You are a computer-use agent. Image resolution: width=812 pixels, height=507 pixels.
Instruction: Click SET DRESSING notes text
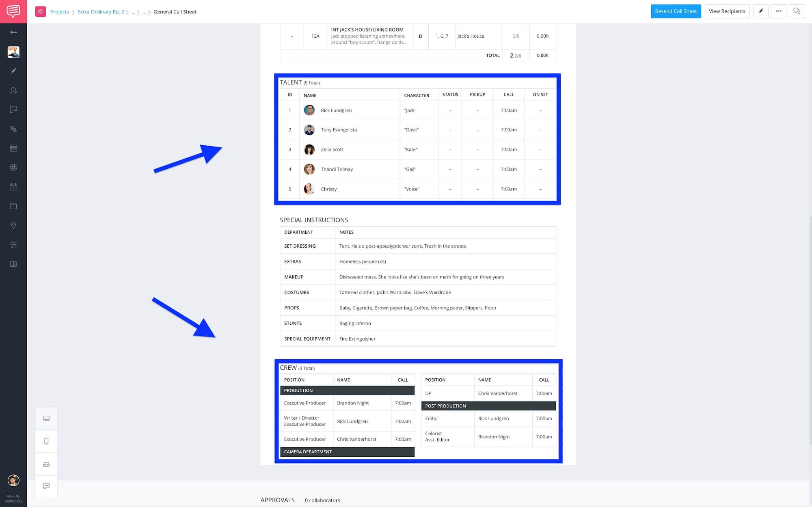pos(402,246)
